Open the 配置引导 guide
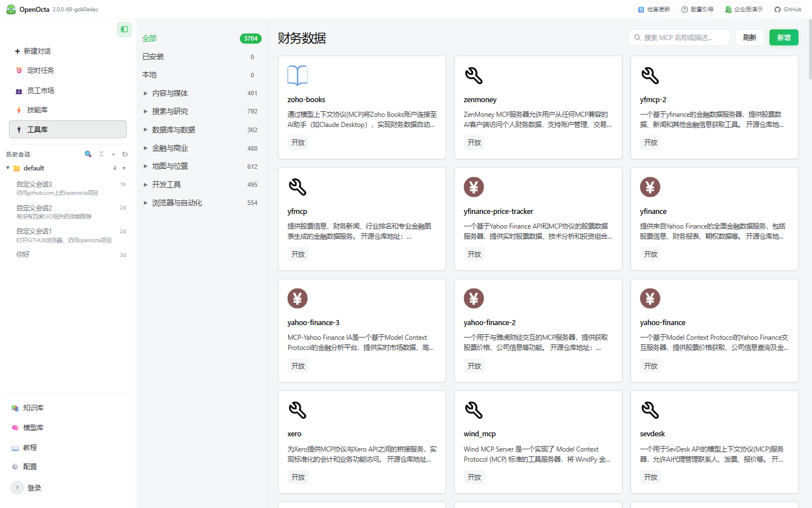This screenshot has height=508, width=812. (x=698, y=10)
